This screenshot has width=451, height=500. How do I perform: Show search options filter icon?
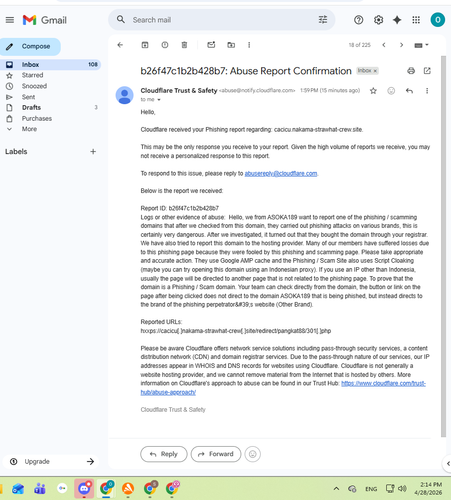(323, 20)
